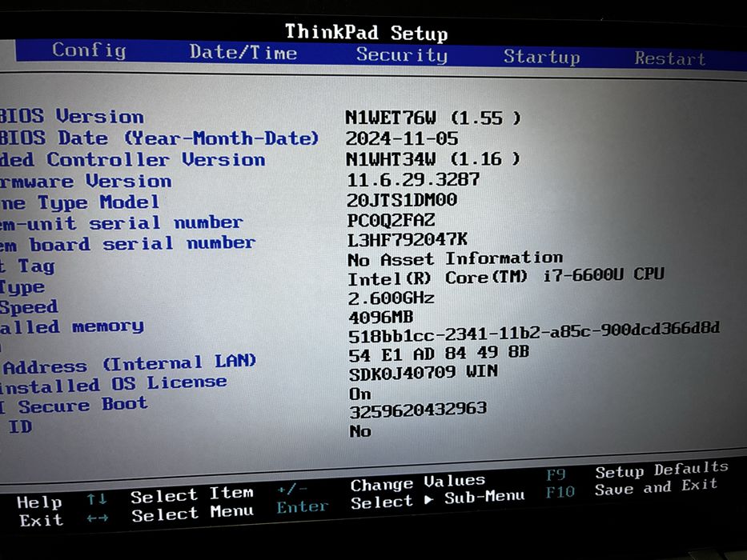This screenshot has width=747, height=560.
Task: Select BIOS Date (Year-Month-Date) label
Action: (159, 138)
